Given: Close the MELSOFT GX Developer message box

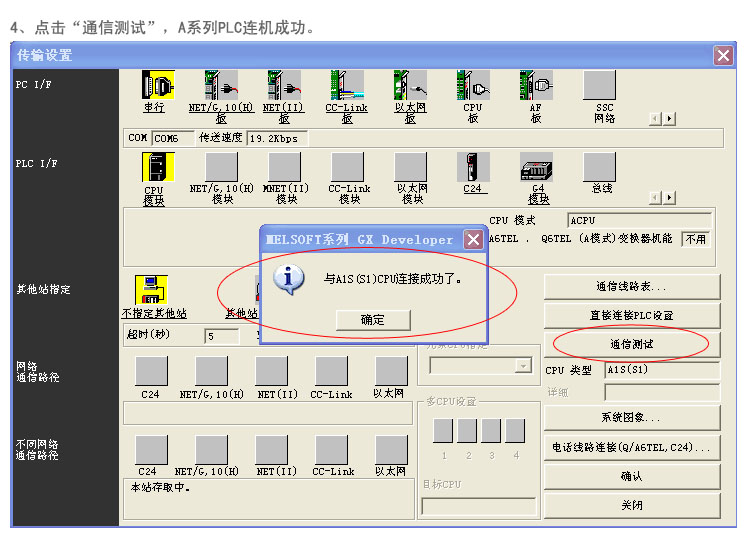Looking at the screenshot, I should tap(473, 239).
